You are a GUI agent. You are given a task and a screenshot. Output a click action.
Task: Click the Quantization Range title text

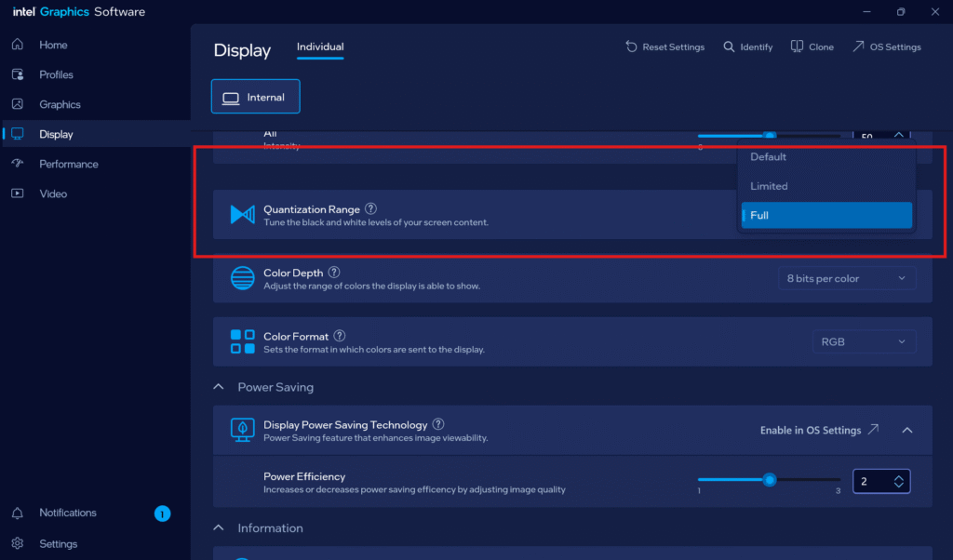click(x=312, y=209)
